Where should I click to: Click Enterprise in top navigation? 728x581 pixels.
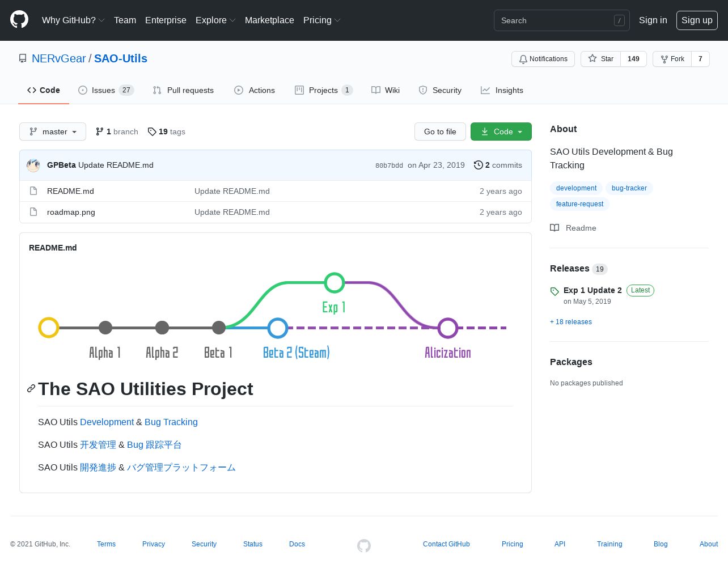click(x=166, y=20)
